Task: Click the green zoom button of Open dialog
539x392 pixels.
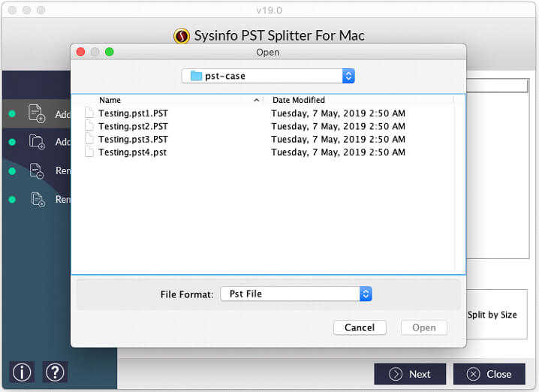Action: (110, 52)
